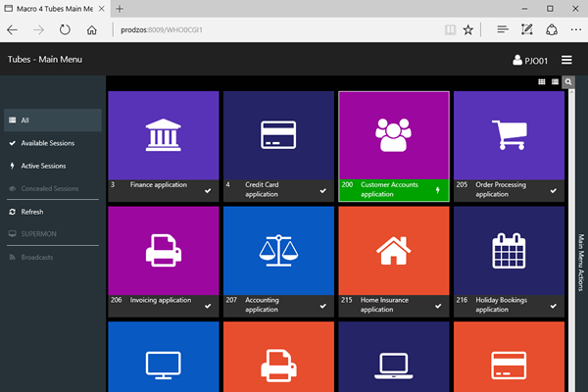This screenshot has height=392, width=588.
Task: Click the Finance application label
Action: [x=158, y=184]
